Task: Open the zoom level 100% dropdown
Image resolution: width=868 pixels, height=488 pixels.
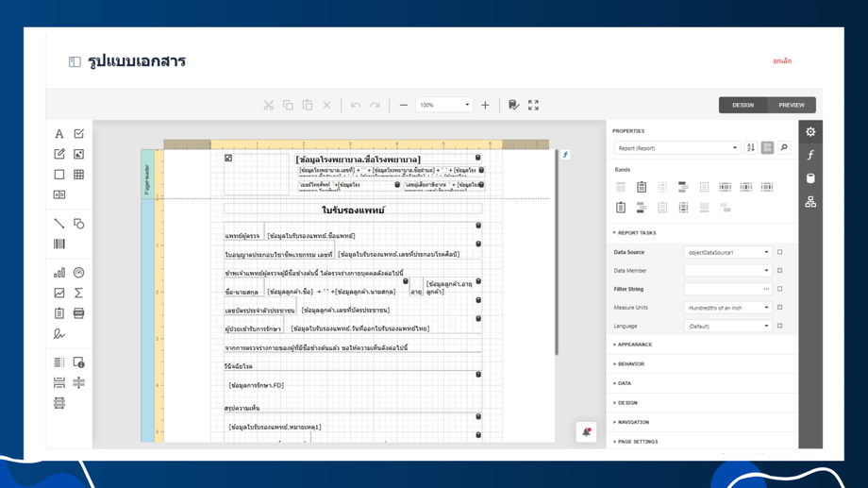Action: 443,106
